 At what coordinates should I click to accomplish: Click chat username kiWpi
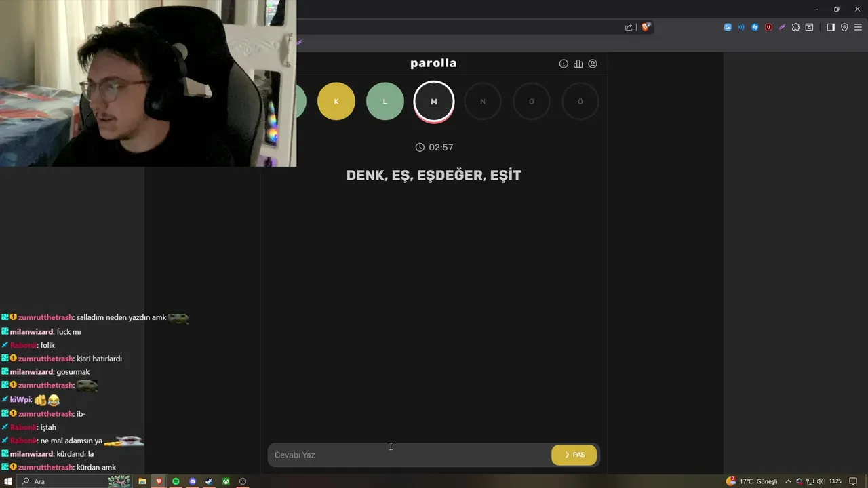[x=20, y=400]
